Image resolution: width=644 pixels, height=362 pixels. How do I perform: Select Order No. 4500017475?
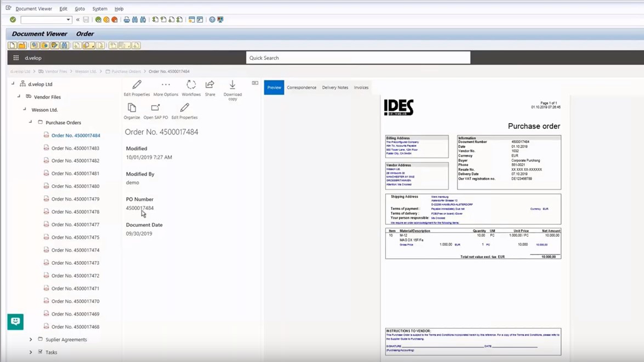pos(75,237)
